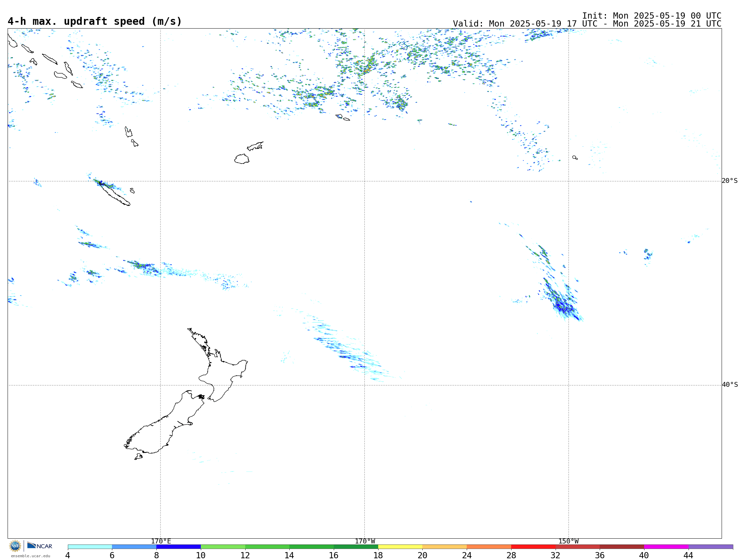
Task: Click the colorbar tick label 18
Action: pyautogui.click(x=378, y=555)
